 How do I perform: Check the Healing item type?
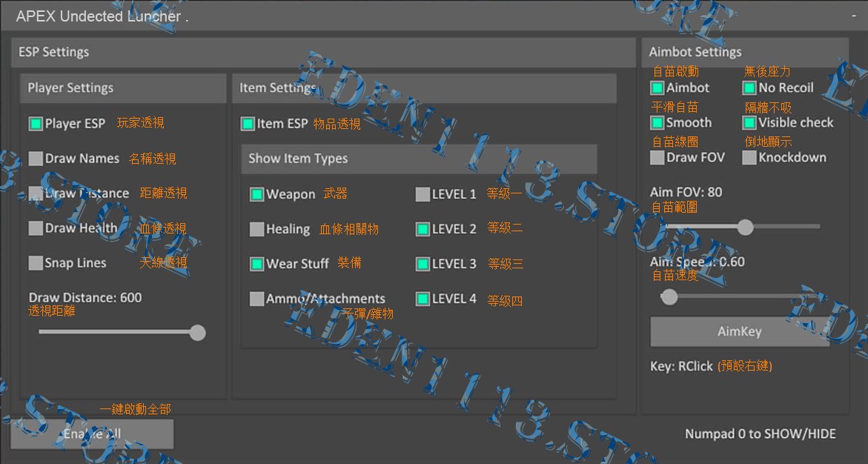click(x=256, y=230)
